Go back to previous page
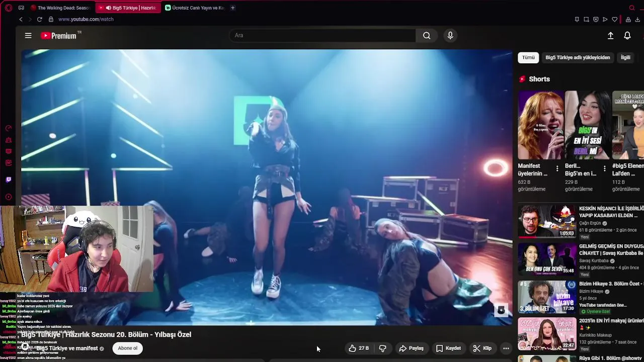 click(x=21, y=19)
